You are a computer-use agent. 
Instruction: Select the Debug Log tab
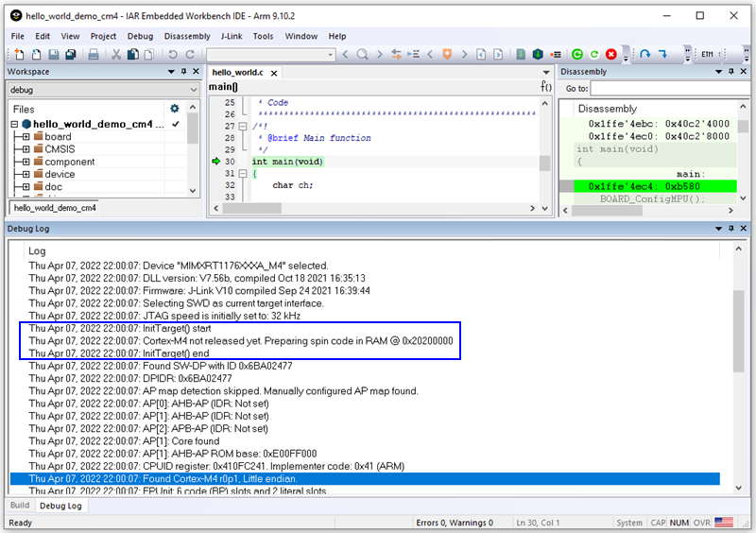pyautogui.click(x=60, y=506)
